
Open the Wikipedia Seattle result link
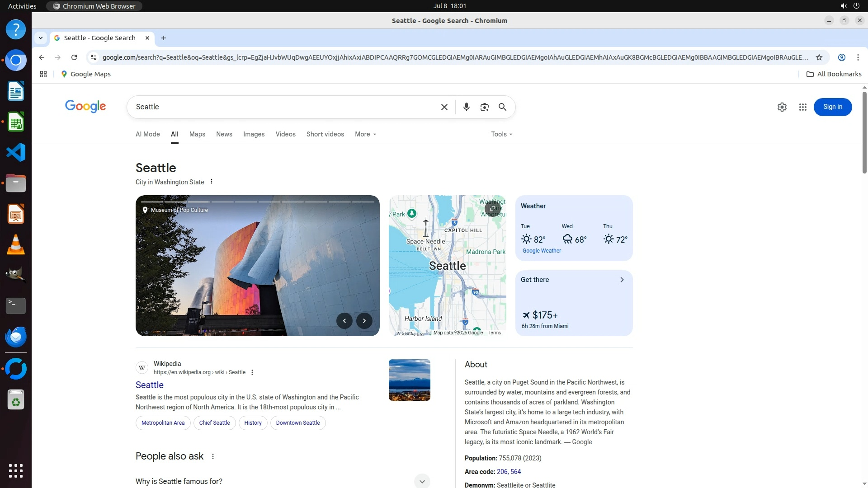click(x=150, y=385)
